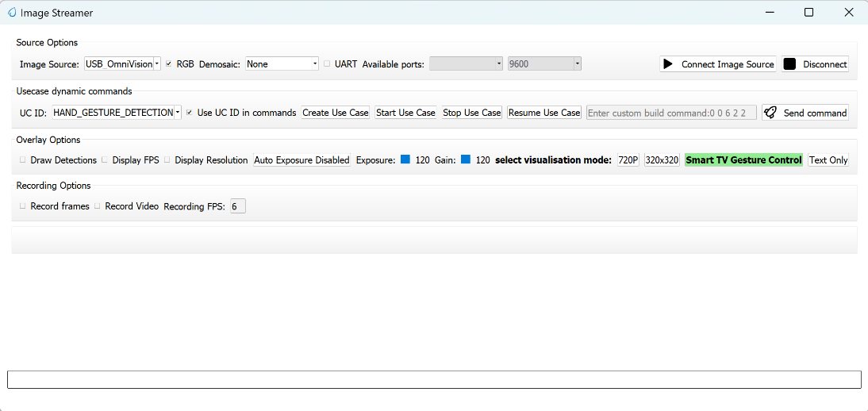This screenshot has width=868, height=411.
Task: Click the blue Exposure slider handle
Action: point(405,159)
